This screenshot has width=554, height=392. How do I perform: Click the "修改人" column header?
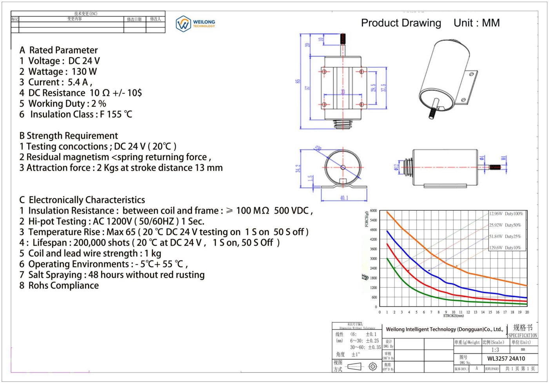coord(156,19)
